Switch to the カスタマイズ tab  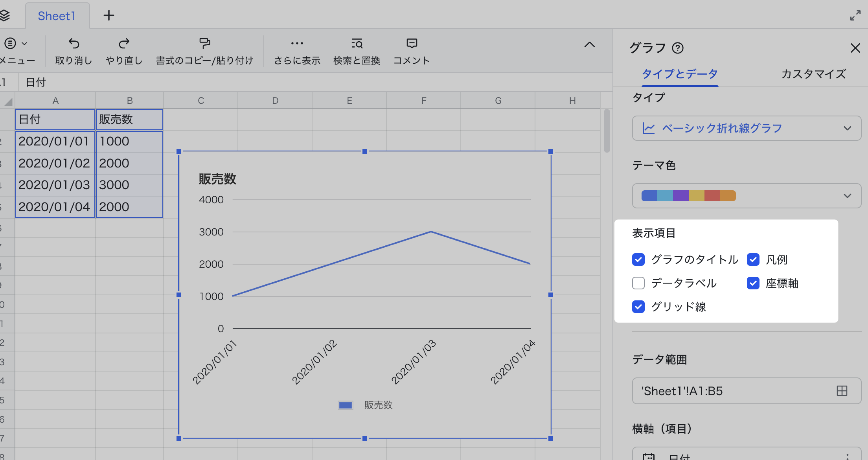tap(813, 74)
